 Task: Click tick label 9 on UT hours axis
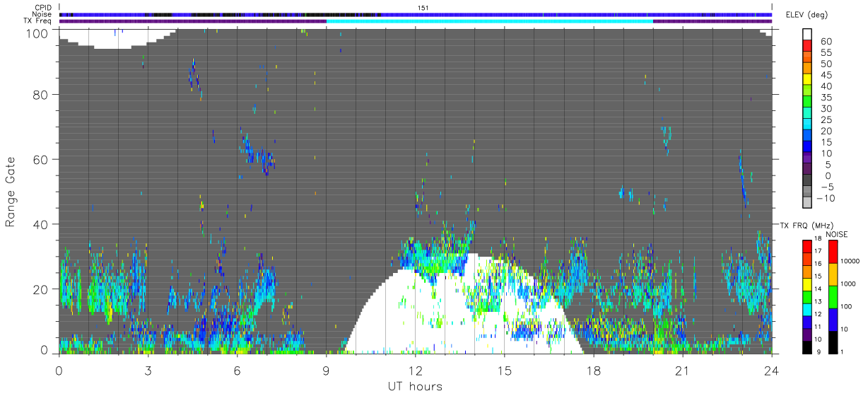point(326,371)
